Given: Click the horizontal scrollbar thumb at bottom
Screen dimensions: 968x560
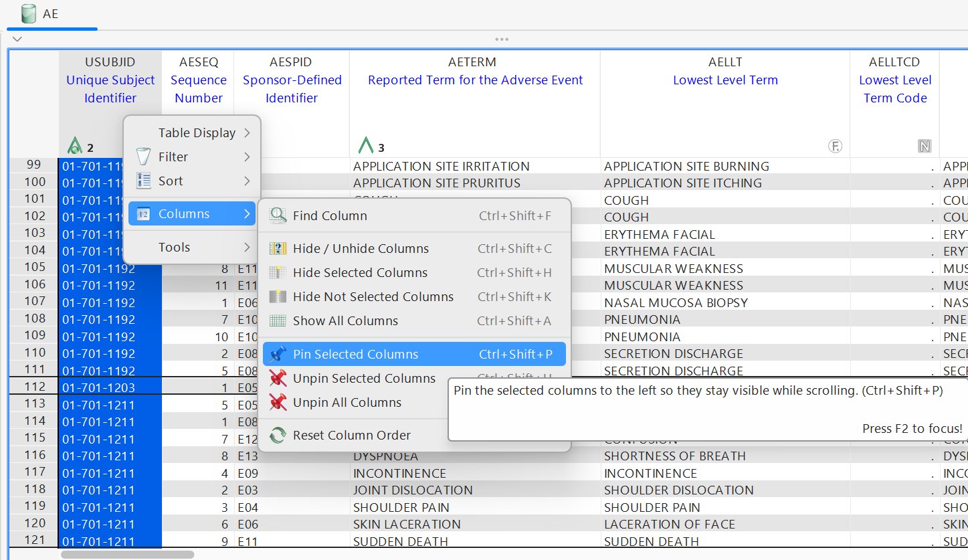Looking at the screenshot, I should pyautogui.click(x=127, y=555).
